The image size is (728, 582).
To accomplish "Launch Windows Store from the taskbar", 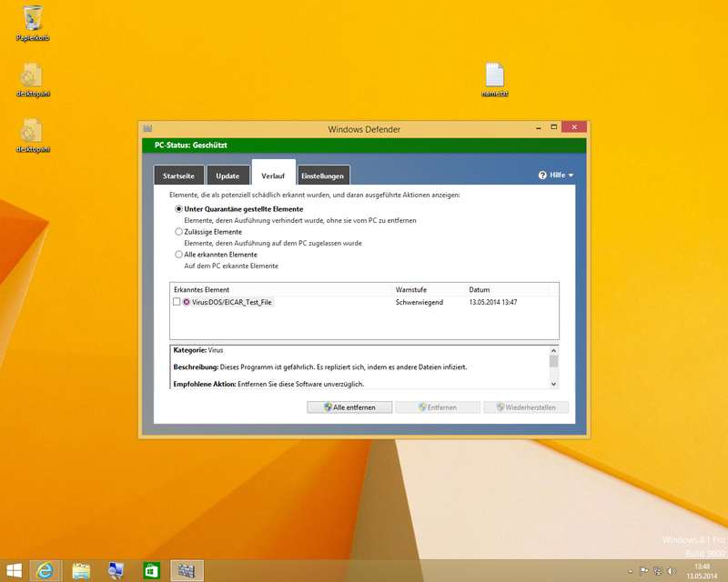I will 151,570.
